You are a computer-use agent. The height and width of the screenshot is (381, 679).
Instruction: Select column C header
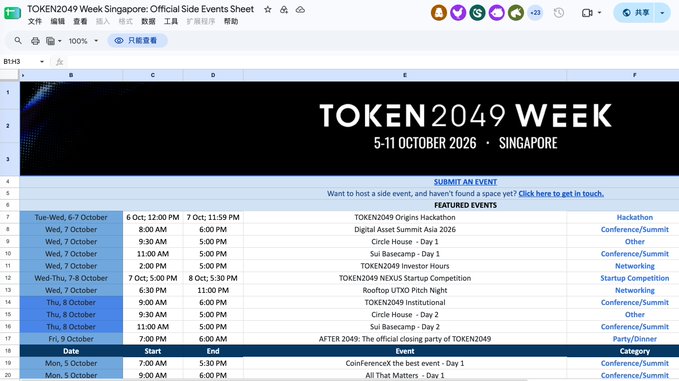point(153,75)
